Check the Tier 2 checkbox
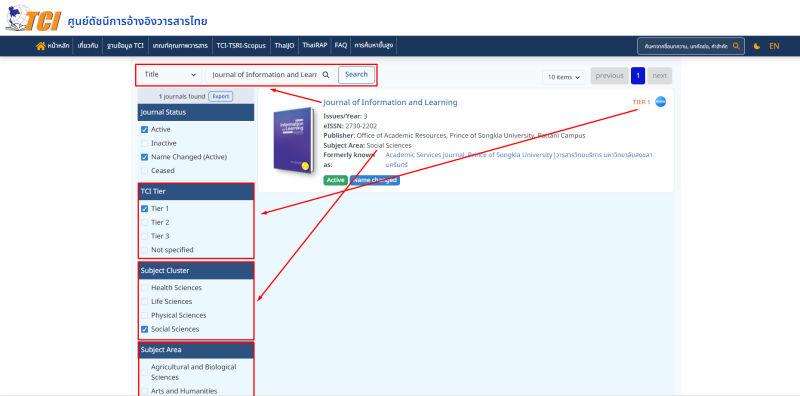Viewport: 800px width, 396px height. coord(144,222)
